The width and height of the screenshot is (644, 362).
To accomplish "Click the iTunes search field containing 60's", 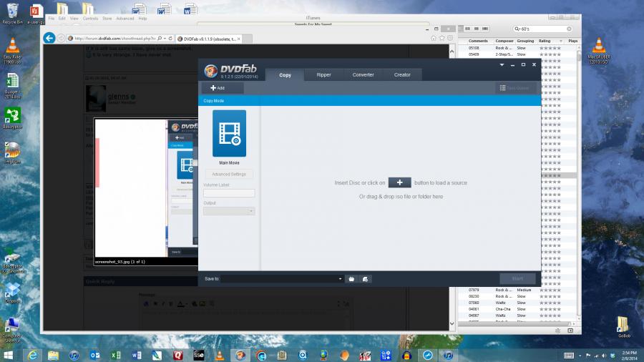I will click(x=542, y=29).
